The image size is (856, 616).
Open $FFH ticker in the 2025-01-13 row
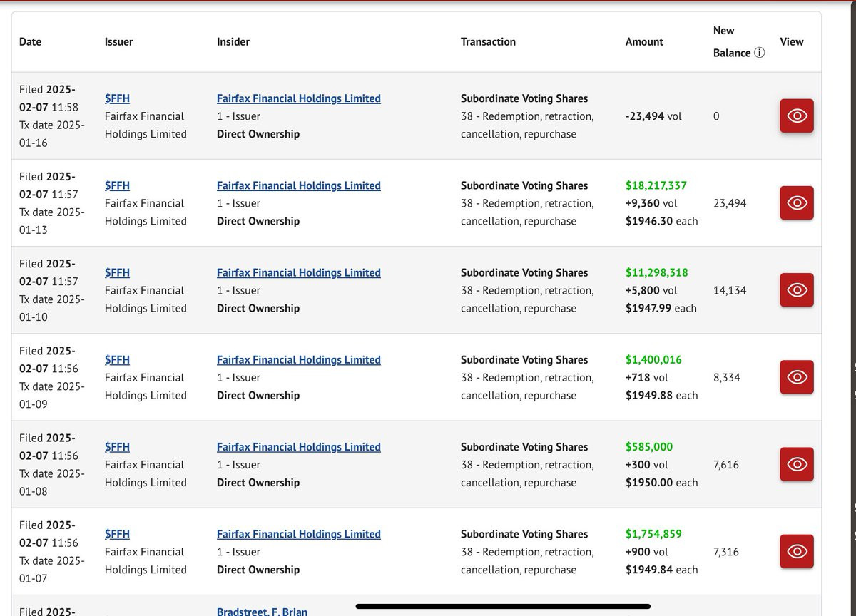click(117, 185)
